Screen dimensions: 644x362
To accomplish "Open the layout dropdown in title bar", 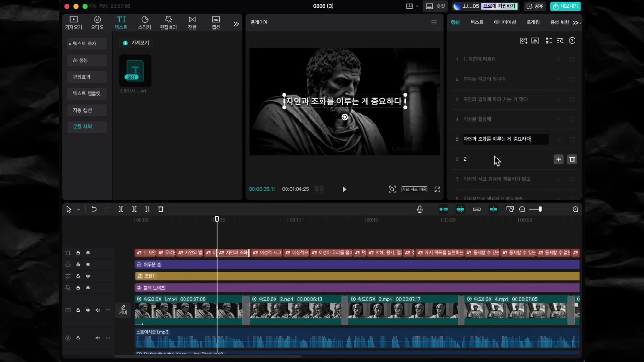I will (412, 6).
